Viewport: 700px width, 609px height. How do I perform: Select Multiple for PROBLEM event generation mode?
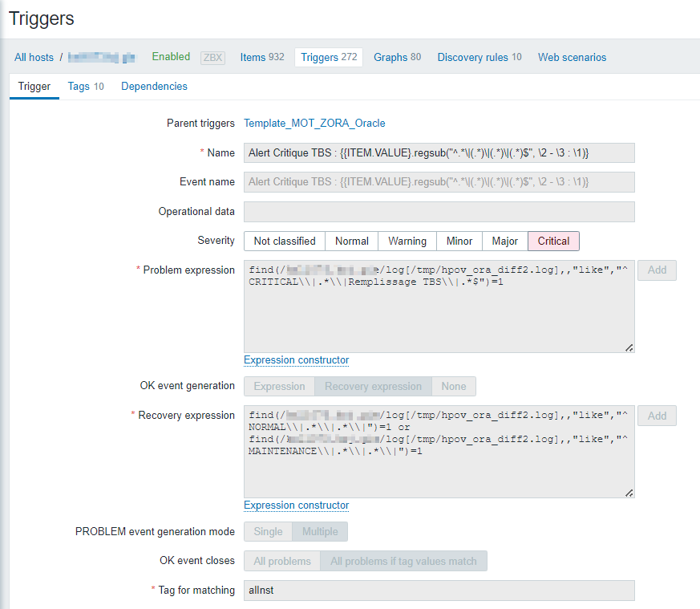coord(319,532)
